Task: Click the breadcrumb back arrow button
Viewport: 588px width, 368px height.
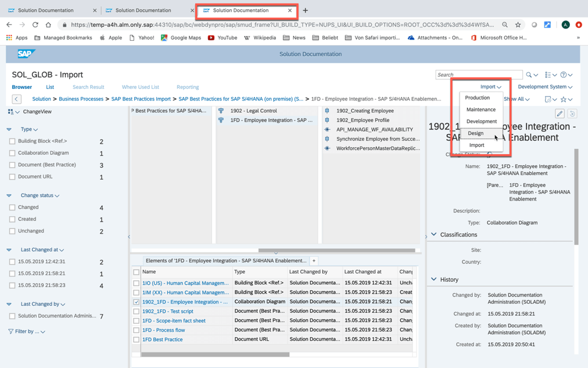Action: [x=16, y=99]
